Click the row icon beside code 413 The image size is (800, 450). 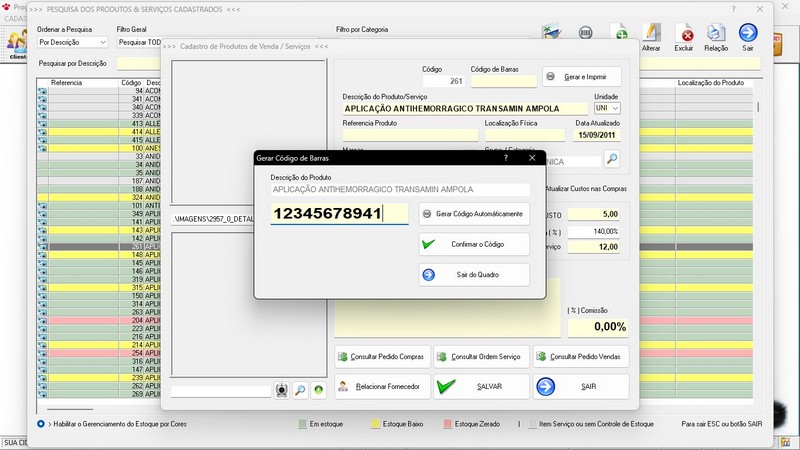tap(42, 123)
